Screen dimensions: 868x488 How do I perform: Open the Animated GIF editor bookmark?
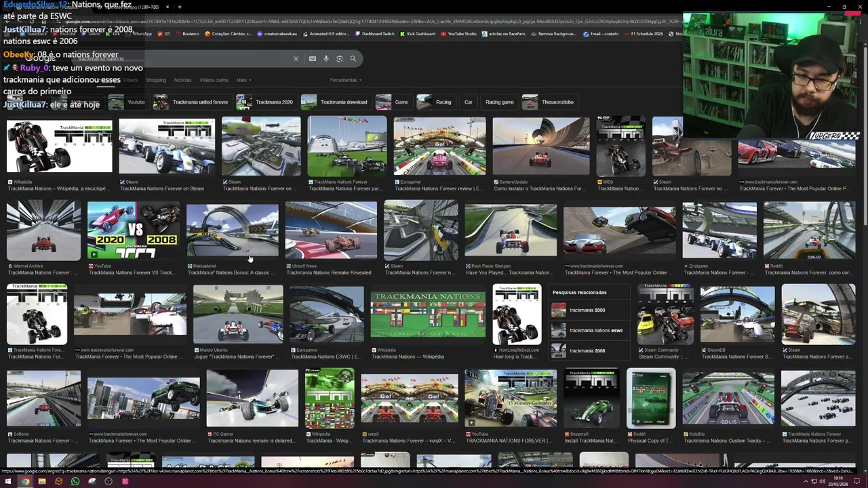[x=325, y=34]
